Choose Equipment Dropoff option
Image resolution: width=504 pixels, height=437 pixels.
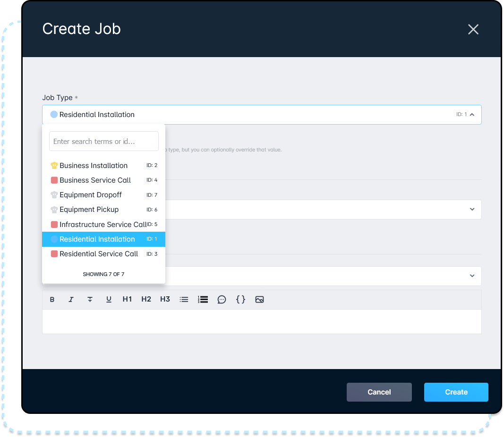tap(104, 195)
